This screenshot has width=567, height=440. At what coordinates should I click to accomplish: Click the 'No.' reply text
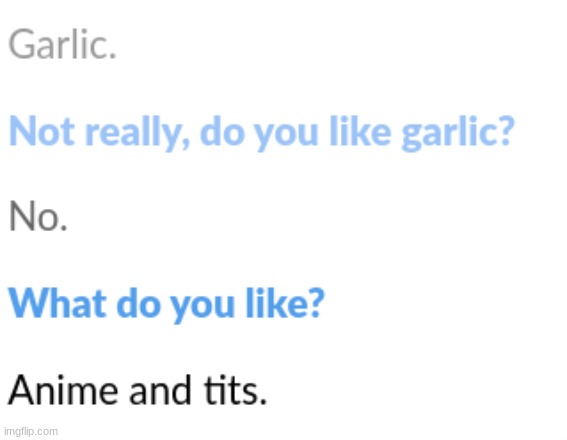[x=38, y=216]
